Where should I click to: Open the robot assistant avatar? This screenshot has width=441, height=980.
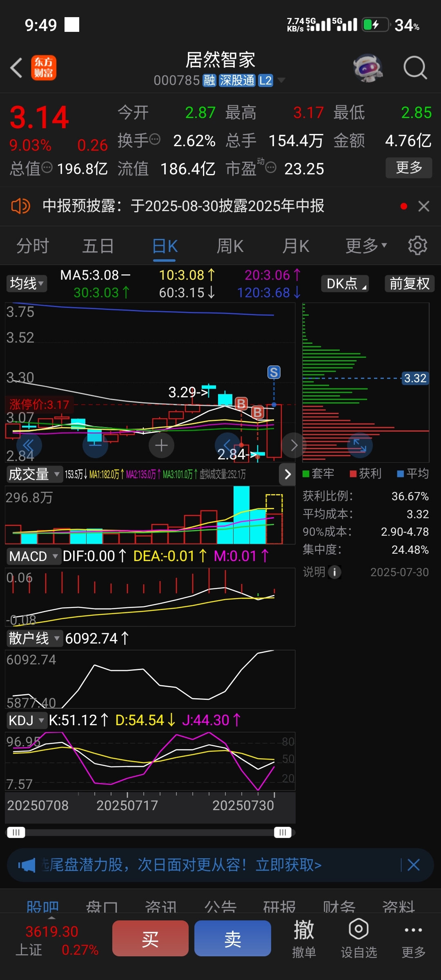(x=368, y=68)
